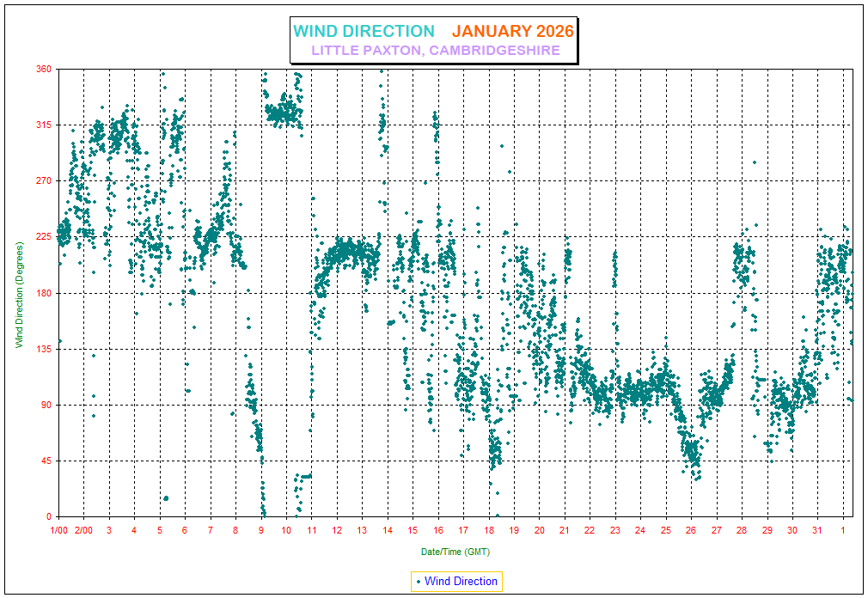
Task: Select the Little Paxton, Cambridgeshire subtitle
Action: [435, 51]
